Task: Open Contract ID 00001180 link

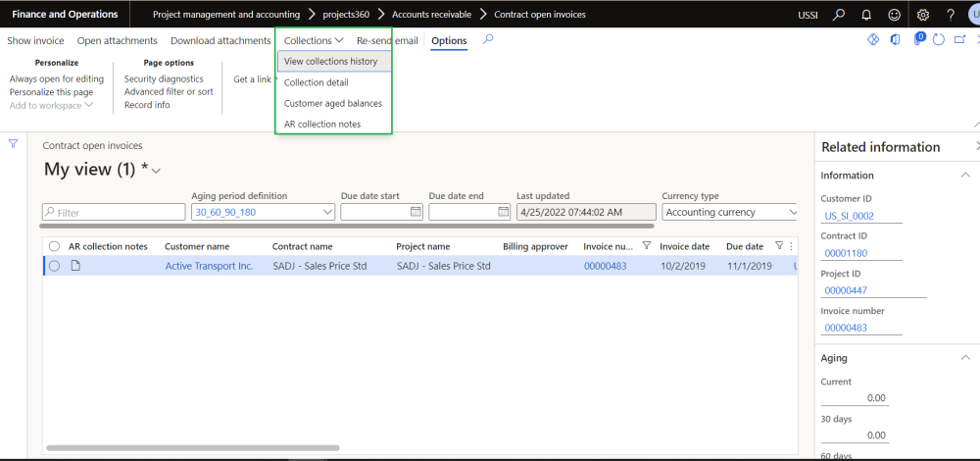Action: (846, 253)
